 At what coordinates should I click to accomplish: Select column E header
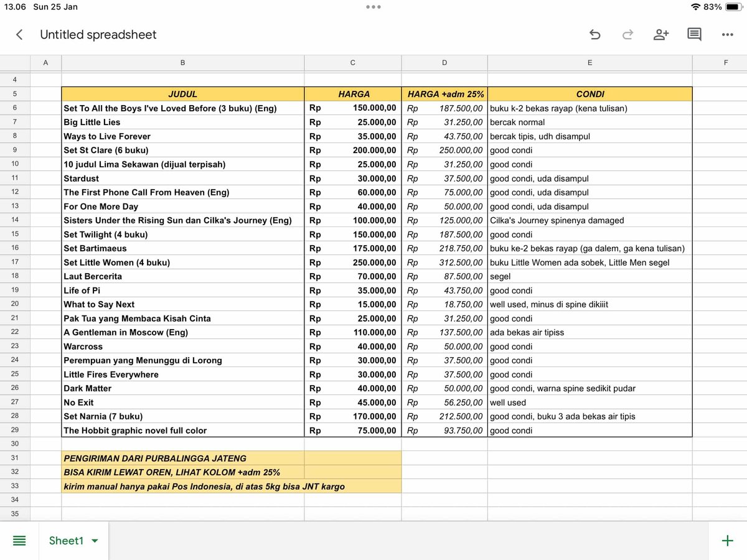click(590, 63)
